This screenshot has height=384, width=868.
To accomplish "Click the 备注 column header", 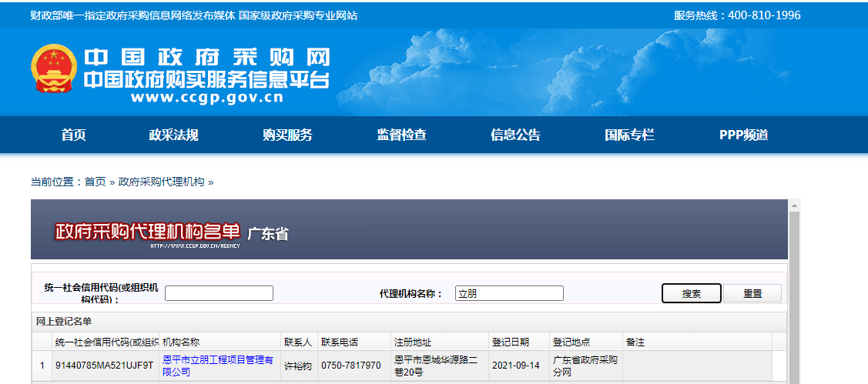I will click(x=698, y=342).
